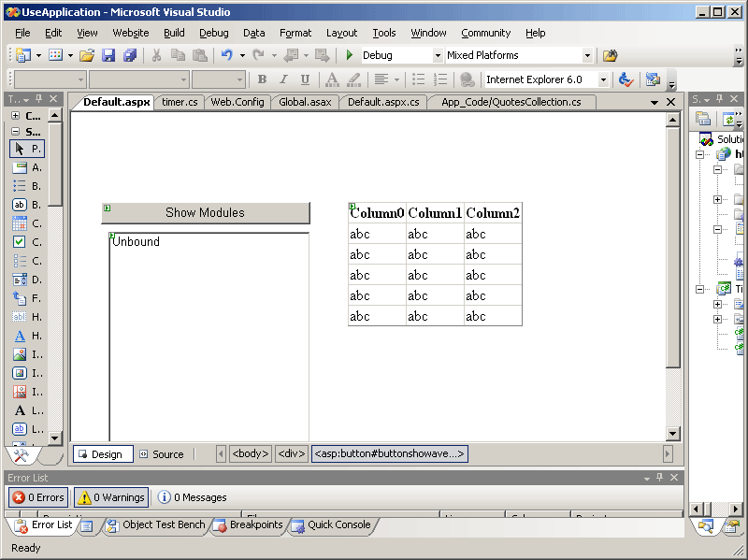The height and width of the screenshot is (560, 748).
Task: Switch to the Web.Config tab
Action: tap(237, 102)
